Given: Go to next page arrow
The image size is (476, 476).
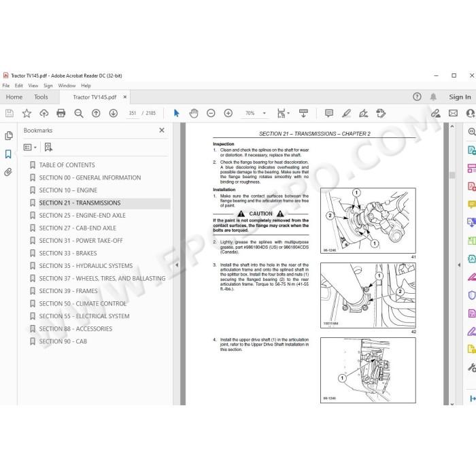Looking at the screenshot, I should tap(114, 114).
